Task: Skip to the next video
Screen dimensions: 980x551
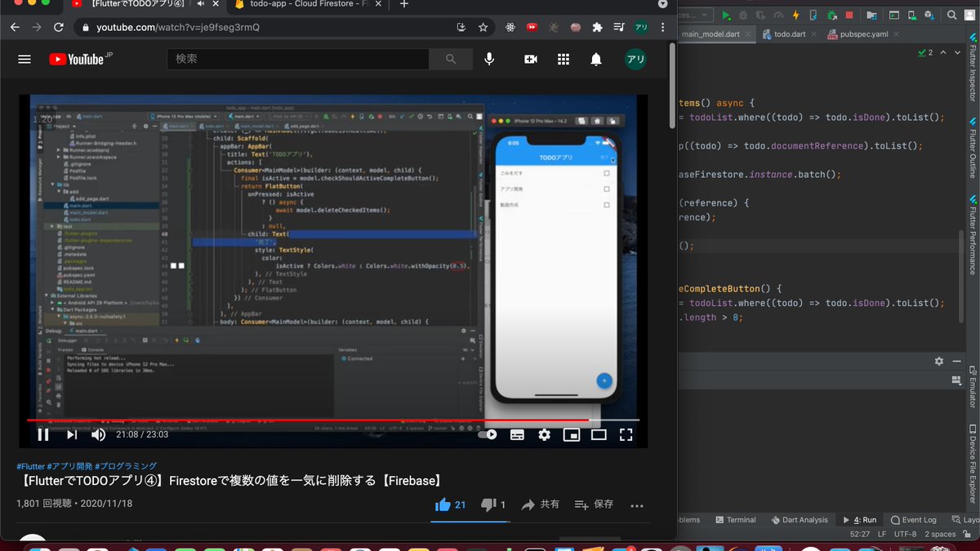Action: coord(72,435)
